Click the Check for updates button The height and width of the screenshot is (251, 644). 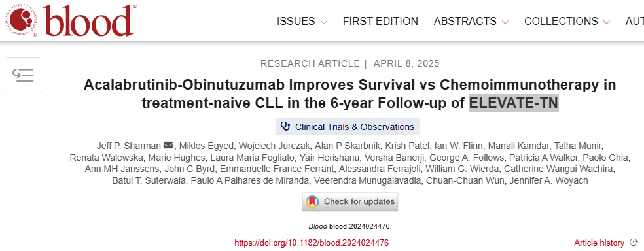point(350,202)
